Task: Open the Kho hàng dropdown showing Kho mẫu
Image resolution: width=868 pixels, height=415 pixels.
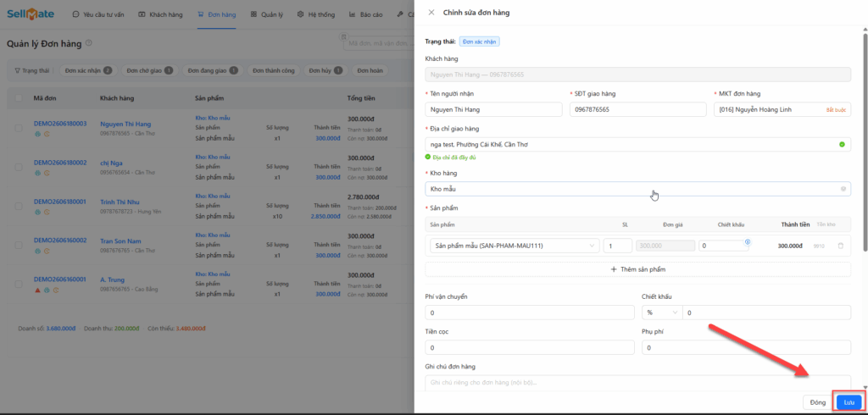Action: 637,189
